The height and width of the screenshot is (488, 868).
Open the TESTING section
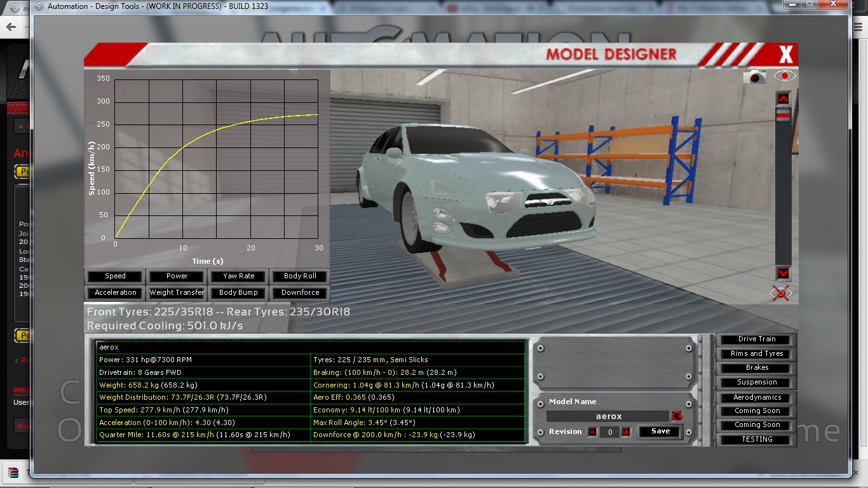(x=756, y=440)
